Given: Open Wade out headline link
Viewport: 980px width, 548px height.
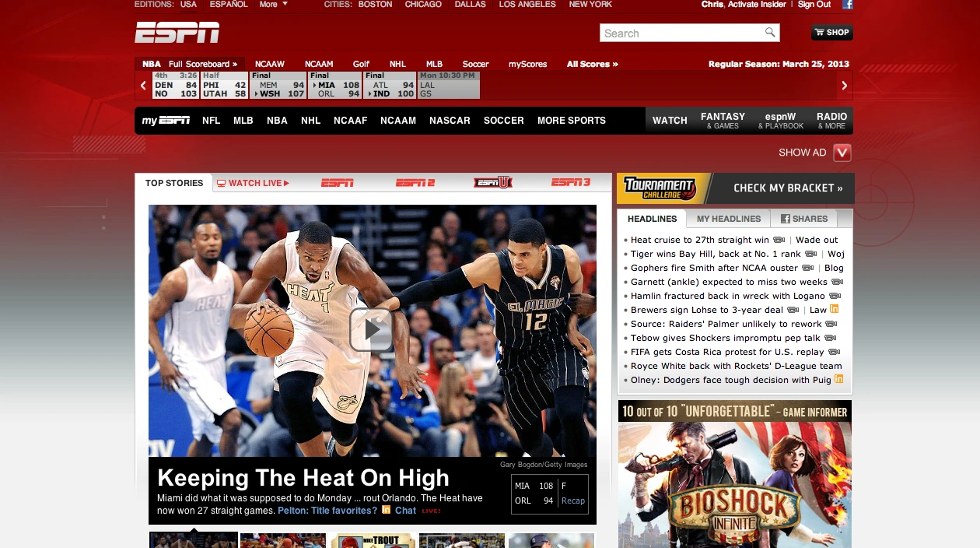Looking at the screenshot, I should tap(817, 240).
